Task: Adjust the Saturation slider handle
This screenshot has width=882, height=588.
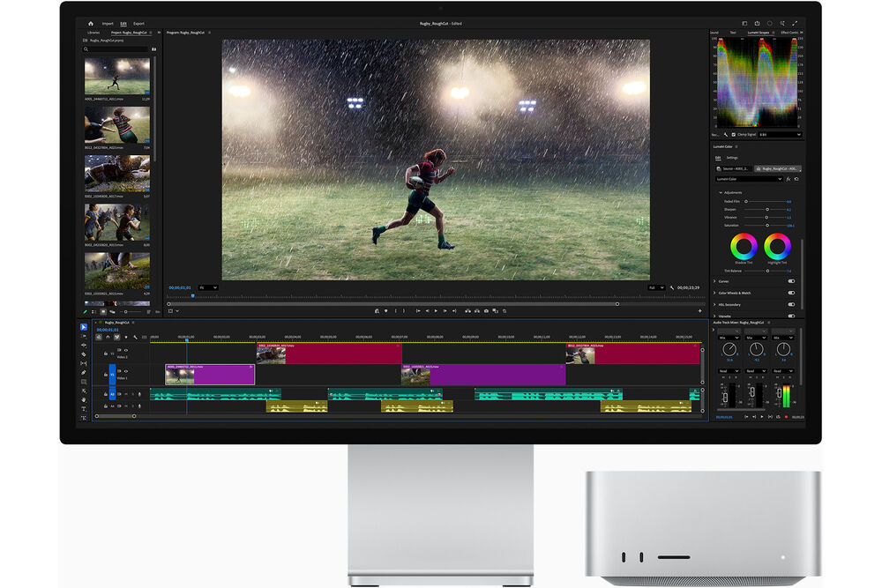Action: click(767, 226)
